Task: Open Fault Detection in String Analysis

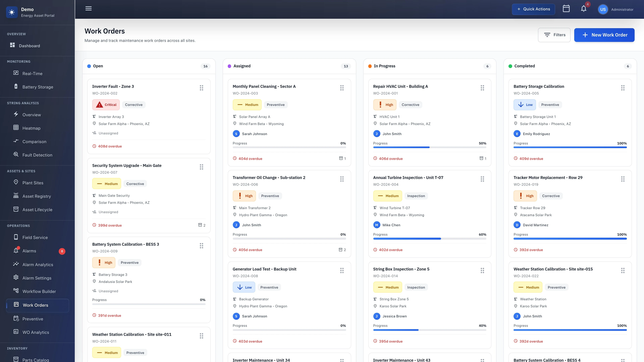Action: [38, 155]
